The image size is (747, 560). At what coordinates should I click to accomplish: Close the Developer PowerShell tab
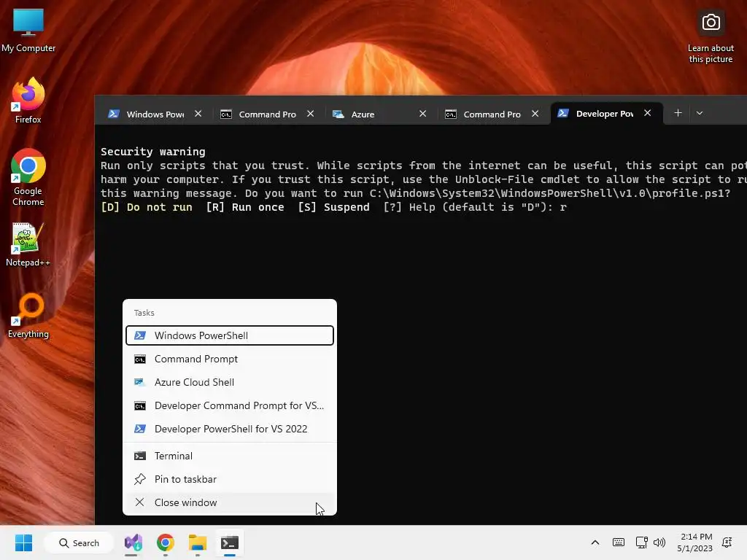coord(648,113)
